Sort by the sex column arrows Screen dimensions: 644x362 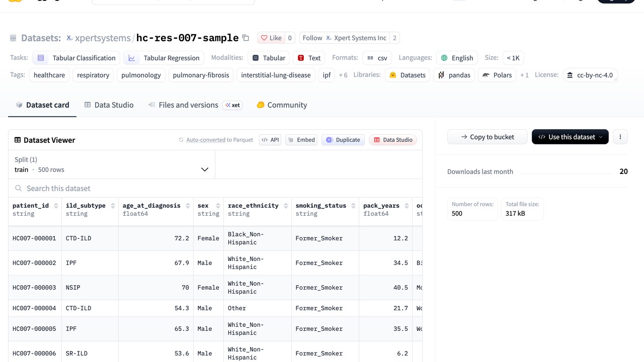pos(218,206)
